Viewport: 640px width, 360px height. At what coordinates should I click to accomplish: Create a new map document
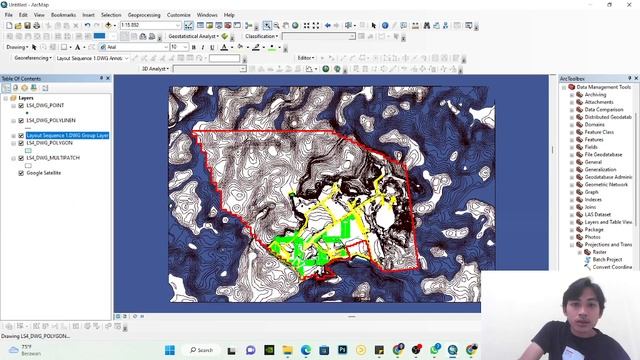pyautogui.click(x=9, y=26)
